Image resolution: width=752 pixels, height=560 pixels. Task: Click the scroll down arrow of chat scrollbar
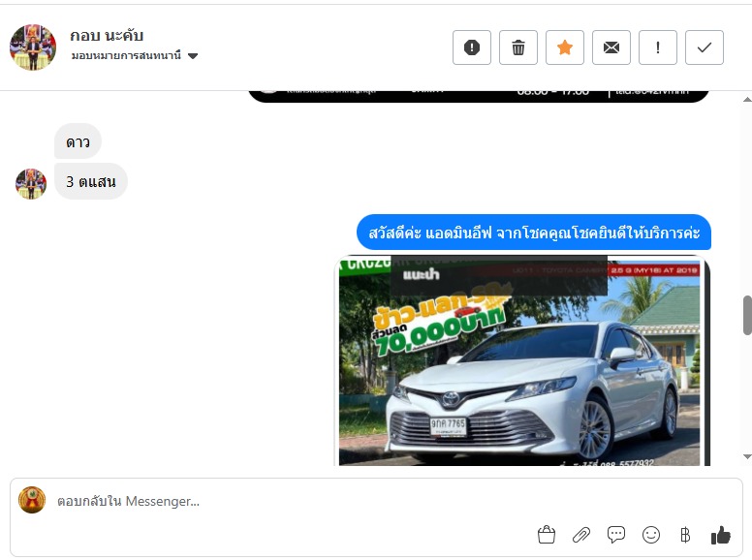pos(747,456)
